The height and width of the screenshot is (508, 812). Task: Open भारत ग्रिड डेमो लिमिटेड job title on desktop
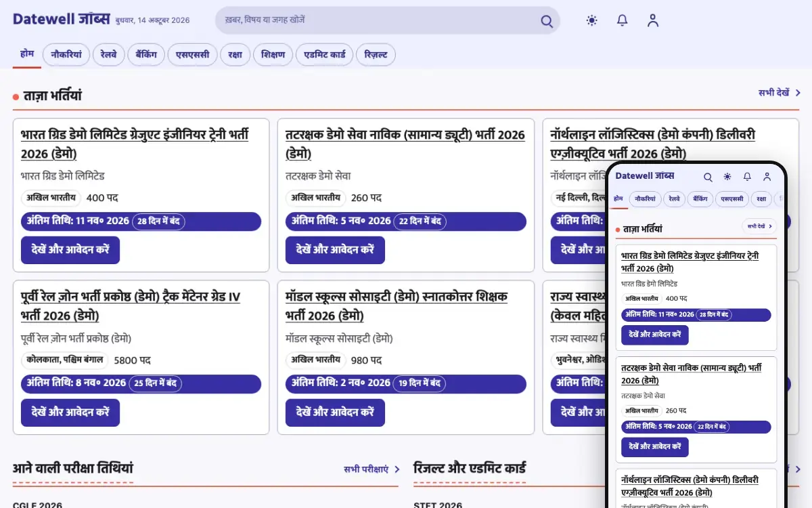tap(135, 144)
